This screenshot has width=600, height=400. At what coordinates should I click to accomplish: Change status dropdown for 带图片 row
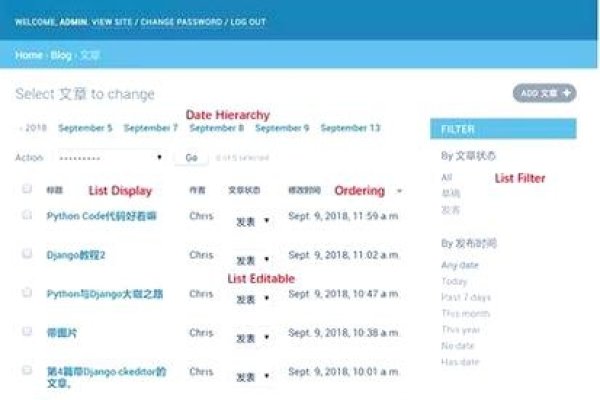click(x=252, y=338)
